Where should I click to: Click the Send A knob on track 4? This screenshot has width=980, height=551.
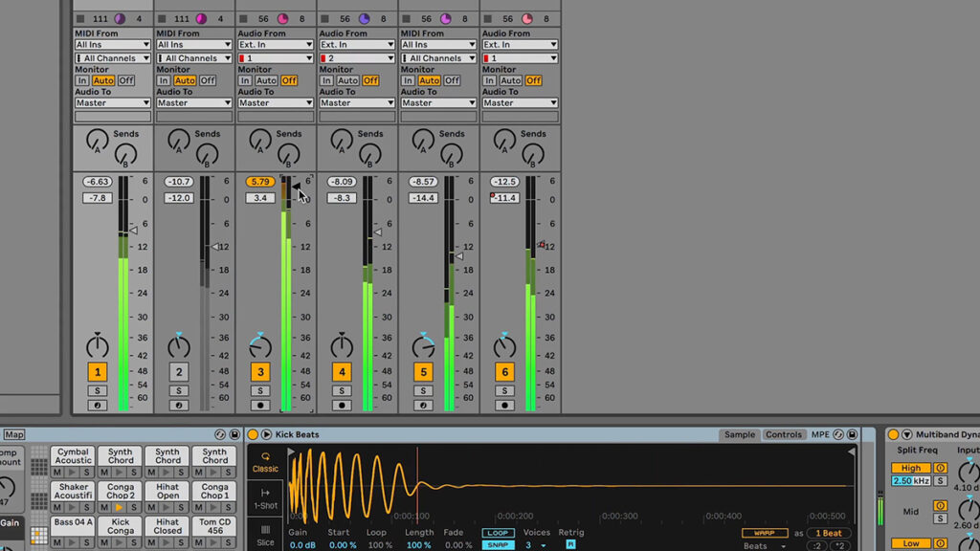coord(340,141)
